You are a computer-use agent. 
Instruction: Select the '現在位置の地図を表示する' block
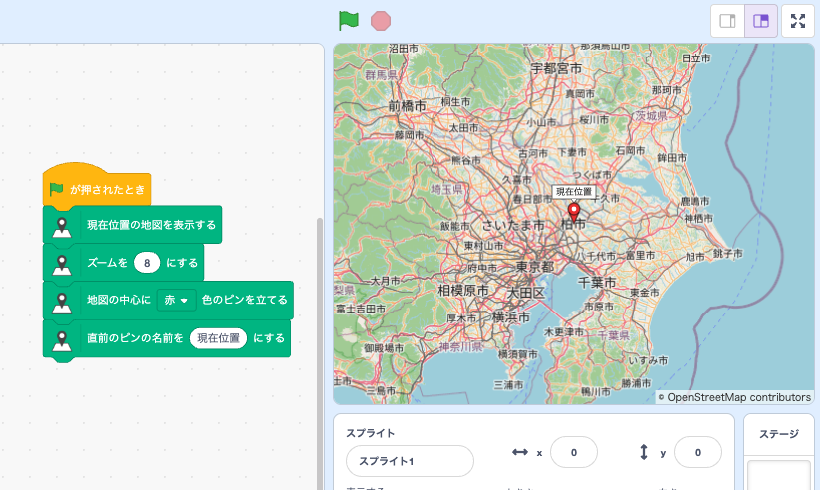132,225
